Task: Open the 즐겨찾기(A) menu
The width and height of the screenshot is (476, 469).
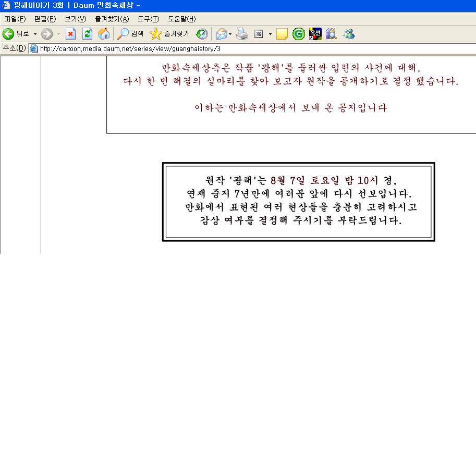Action: 112,19
